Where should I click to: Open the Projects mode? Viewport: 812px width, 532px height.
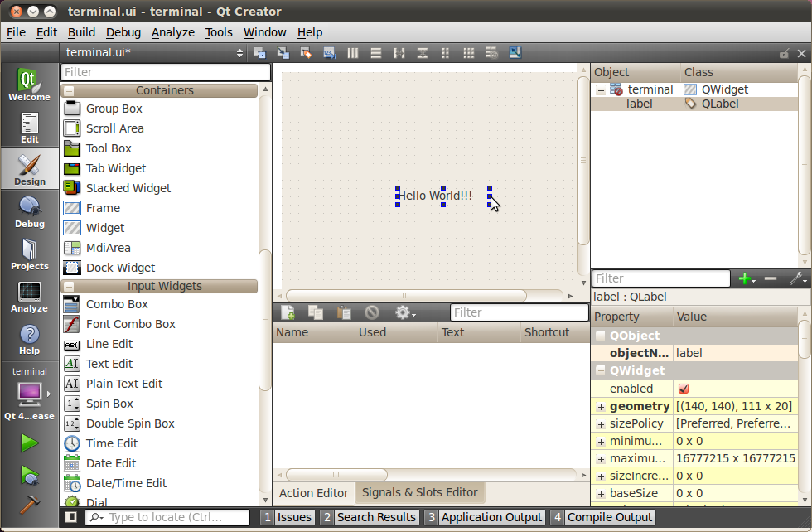[x=29, y=254]
